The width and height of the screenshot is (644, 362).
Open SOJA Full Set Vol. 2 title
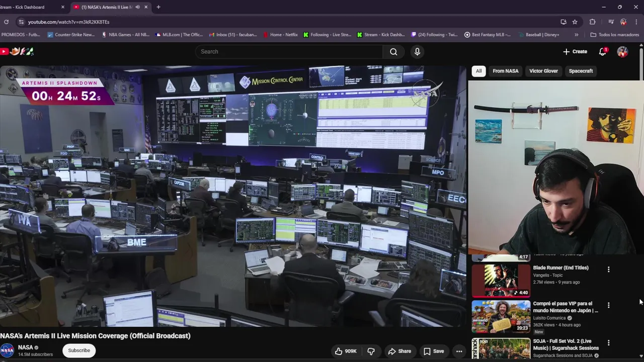coord(566,344)
